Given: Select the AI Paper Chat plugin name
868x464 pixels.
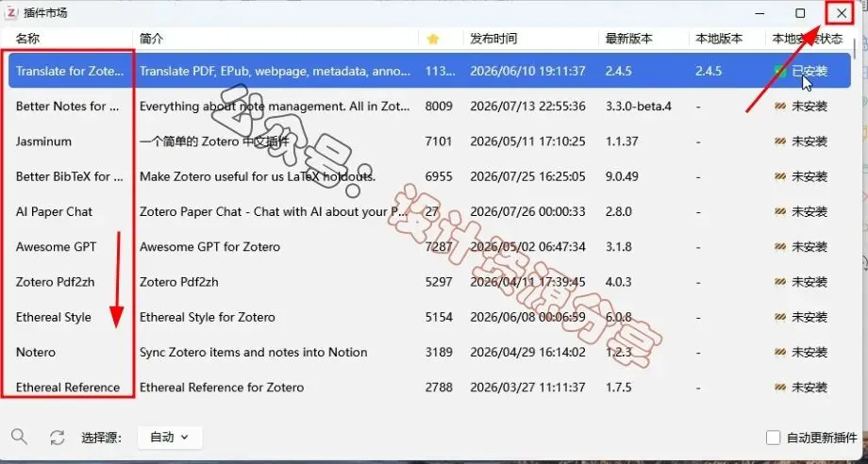Looking at the screenshot, I should pyautogui.click(x=55, y=212).
